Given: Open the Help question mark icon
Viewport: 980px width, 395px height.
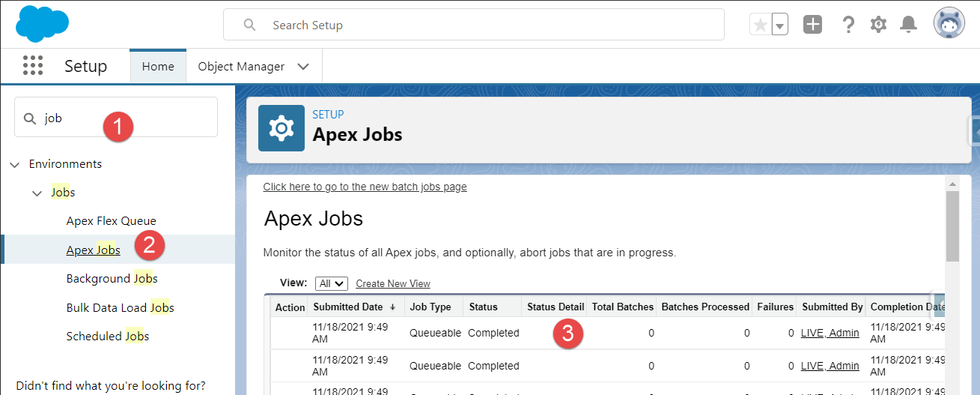Looking at the screenshot, I should click(848, 25).
